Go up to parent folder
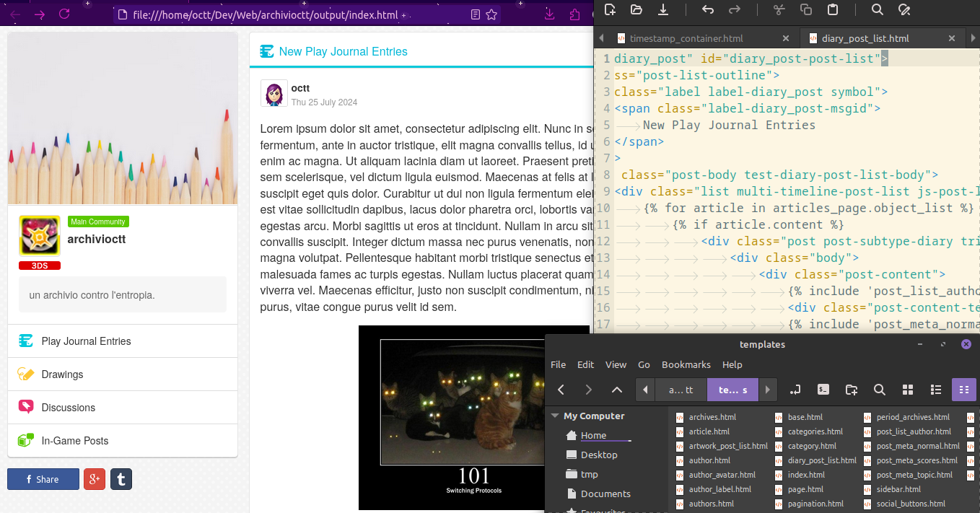 [616, 390]
